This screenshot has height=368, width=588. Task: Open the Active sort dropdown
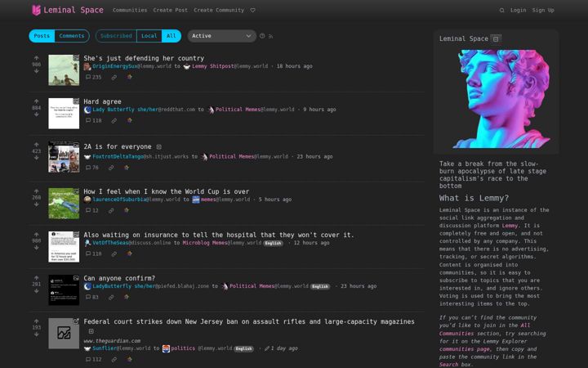click(221, 36)
